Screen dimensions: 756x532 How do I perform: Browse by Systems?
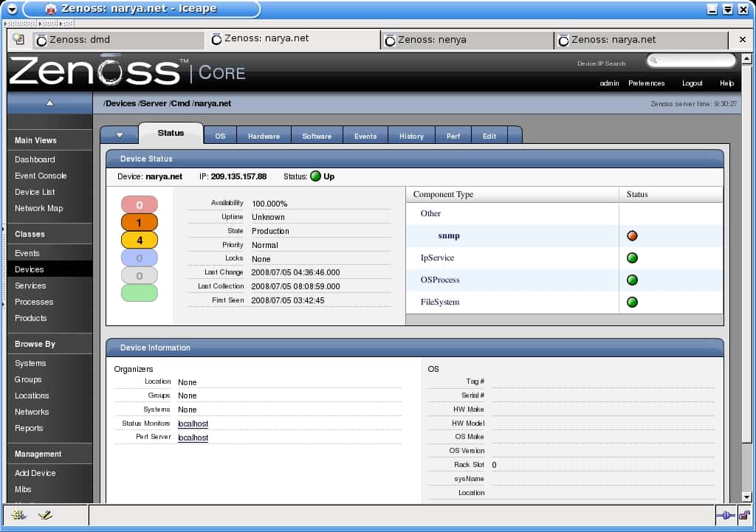pos(30,363)
